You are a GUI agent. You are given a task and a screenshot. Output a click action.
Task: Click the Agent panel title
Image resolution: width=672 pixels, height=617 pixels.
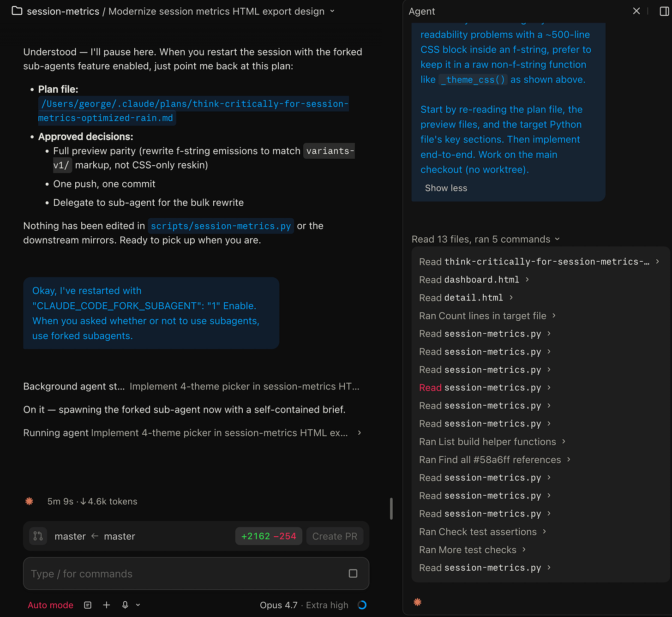pyautogui.click(x=422, y=11)
